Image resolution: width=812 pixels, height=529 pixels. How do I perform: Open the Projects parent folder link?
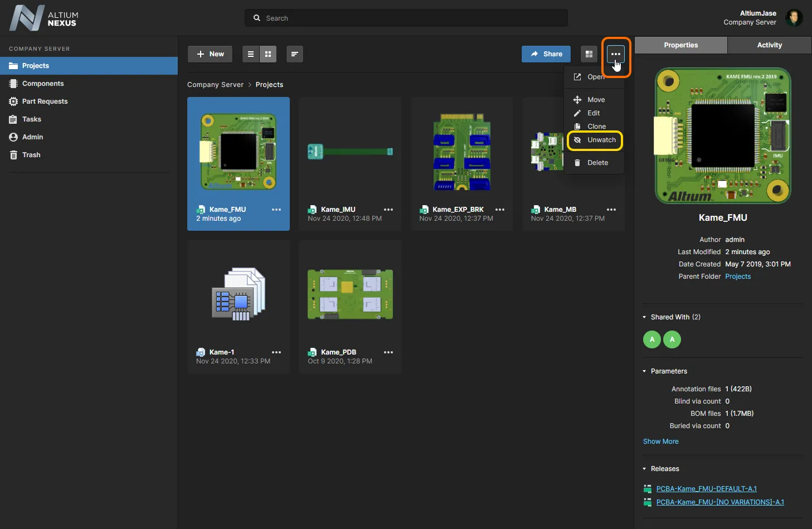[x=738, y=276]
